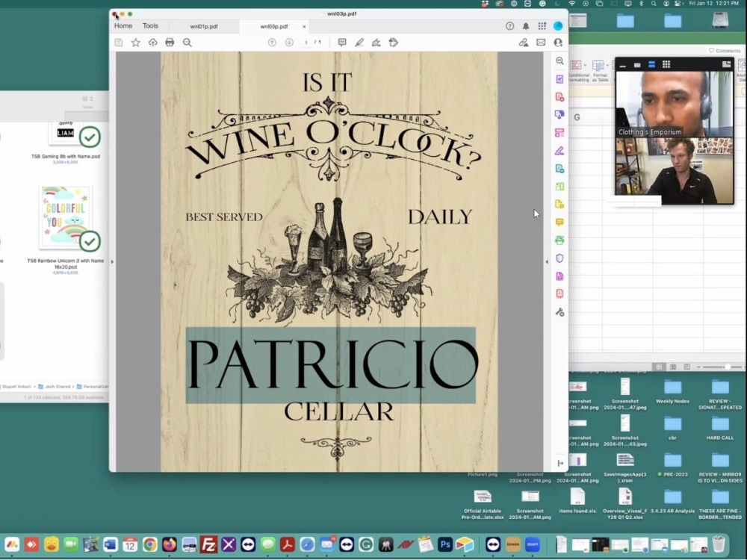
Task: Go to the next page arrow
Action: (289, 43)
